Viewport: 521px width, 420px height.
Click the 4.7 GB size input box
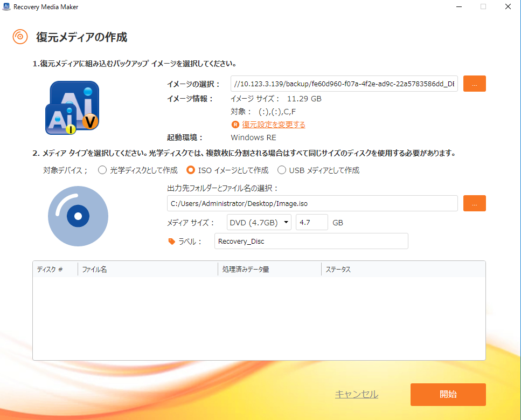coord(312,223)
